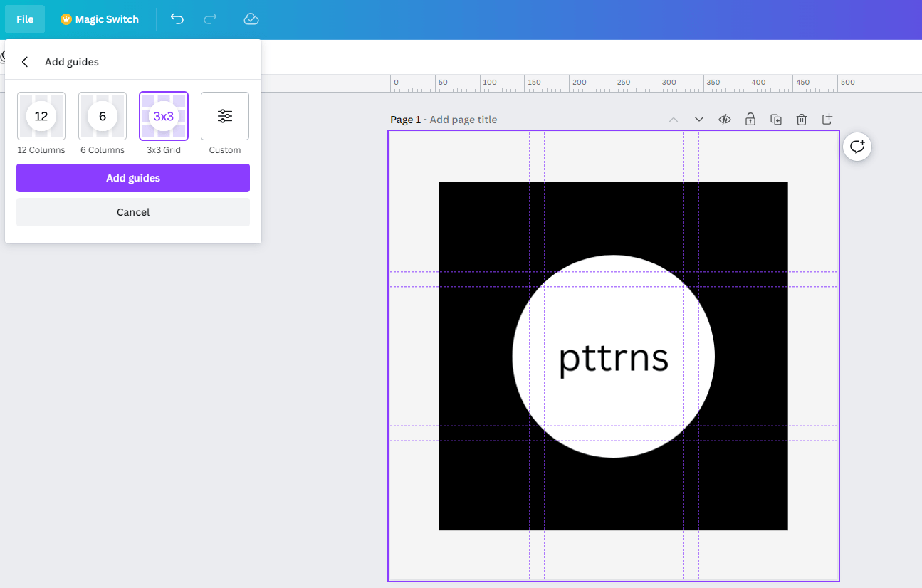
Task: Click the Add page title field
Action: 463,119
